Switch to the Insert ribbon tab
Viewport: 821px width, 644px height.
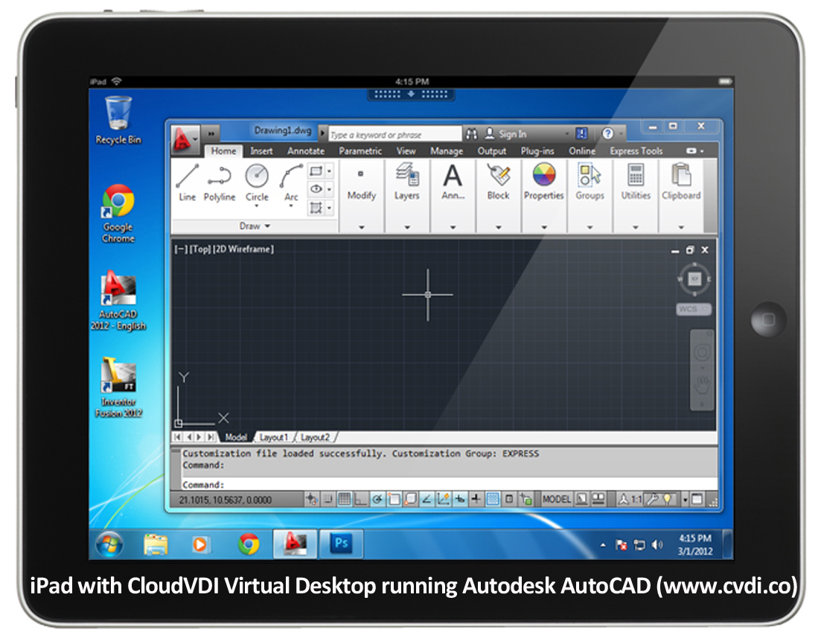pyautogui.click(x=261, y=151)
